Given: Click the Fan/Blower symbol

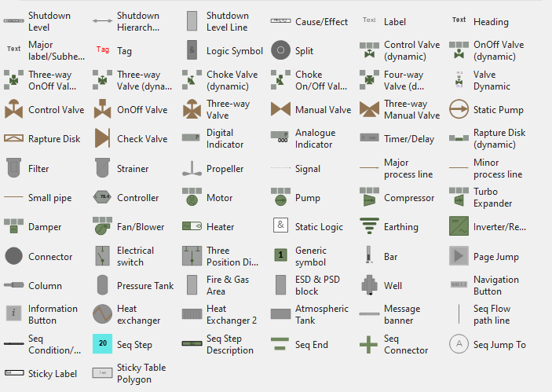Looking at the screenshot, I should 102,226.
